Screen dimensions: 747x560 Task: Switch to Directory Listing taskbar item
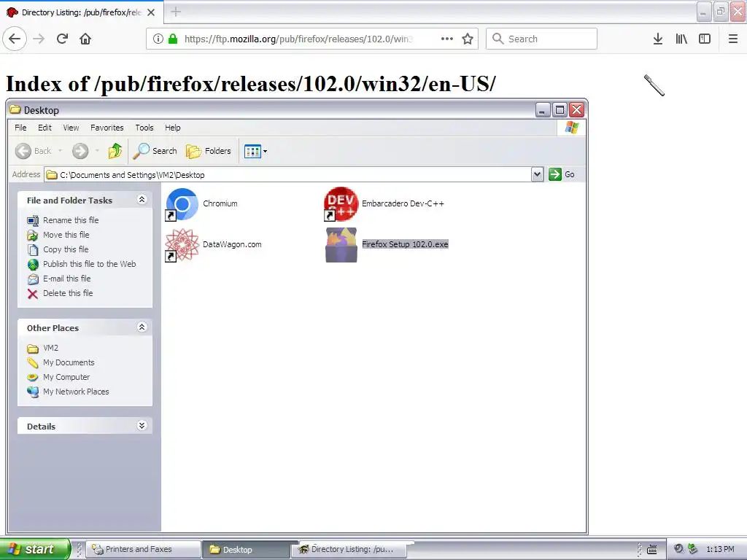click(x=349, y=549)
